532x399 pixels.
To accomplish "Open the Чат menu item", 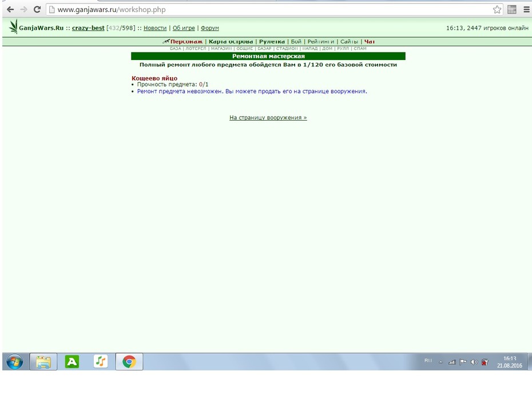I will tap(370, 41).
